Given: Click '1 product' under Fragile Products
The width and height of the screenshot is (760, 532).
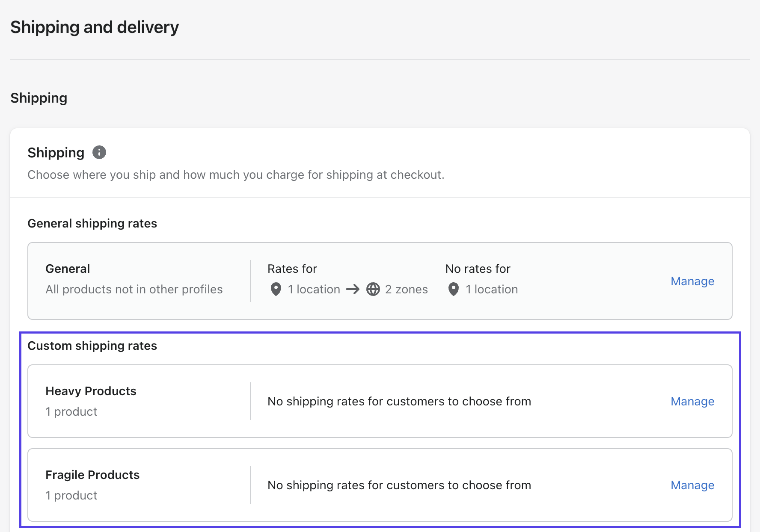Looking at the screenshot, I should 71,495.
